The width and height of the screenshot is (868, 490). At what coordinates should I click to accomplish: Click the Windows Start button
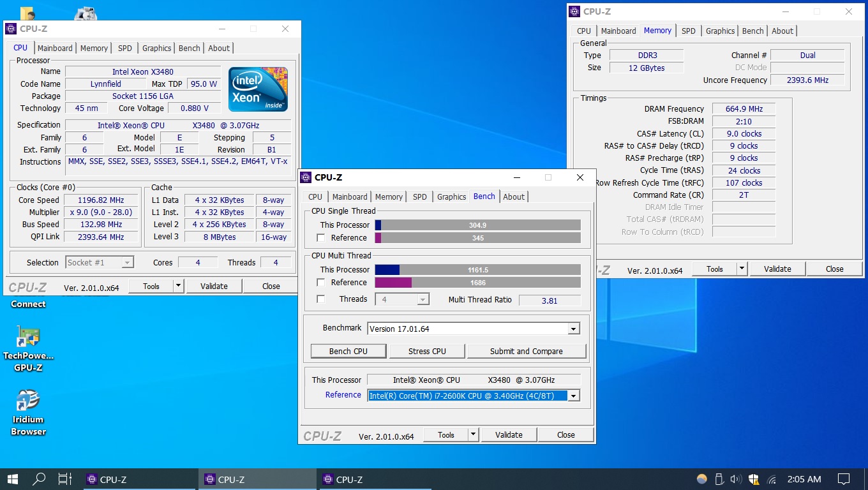(13, 479)
